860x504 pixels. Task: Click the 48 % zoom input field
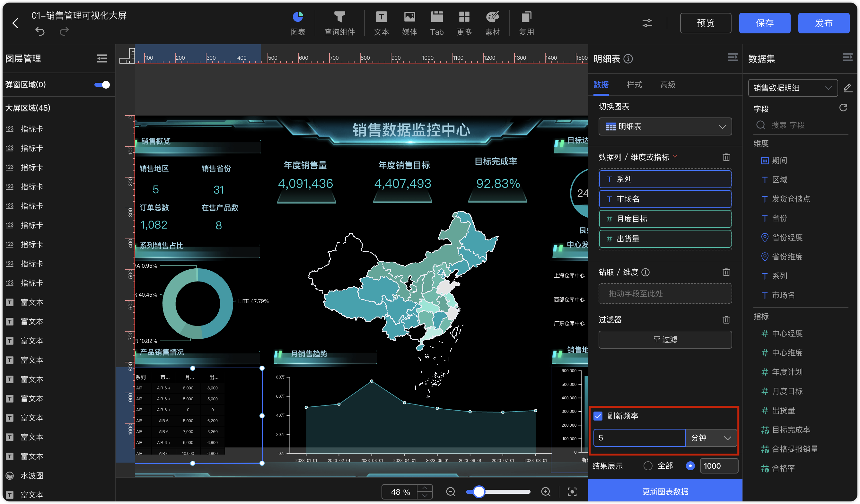(400, 492)
